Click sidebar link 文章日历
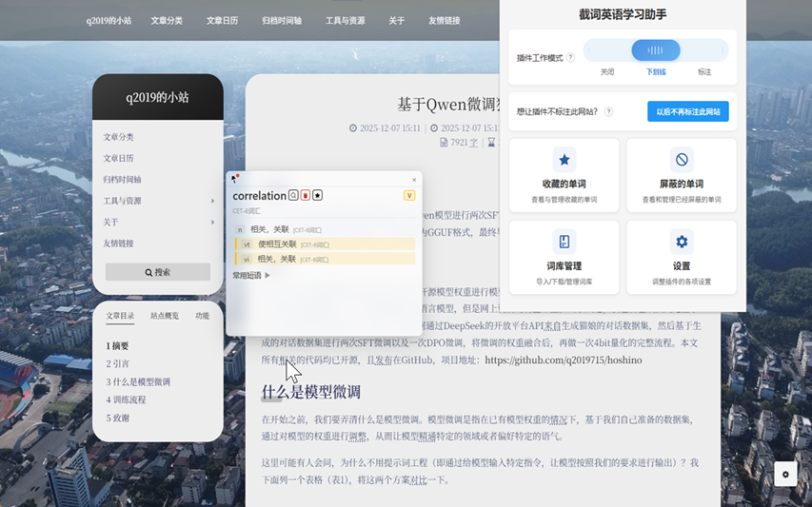 pyautogui.click(x=119, y=158)
